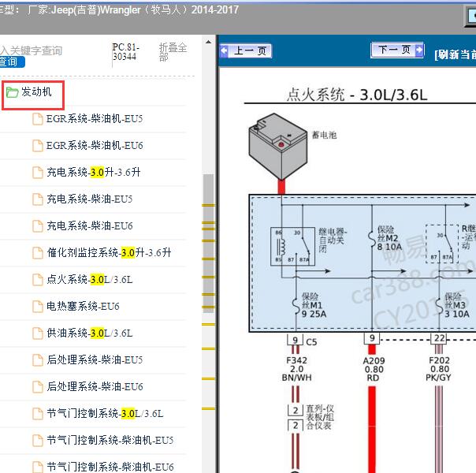
Task: Click page icon beside 充电系统-3.0升-3.6升
Action: (38, 172)
